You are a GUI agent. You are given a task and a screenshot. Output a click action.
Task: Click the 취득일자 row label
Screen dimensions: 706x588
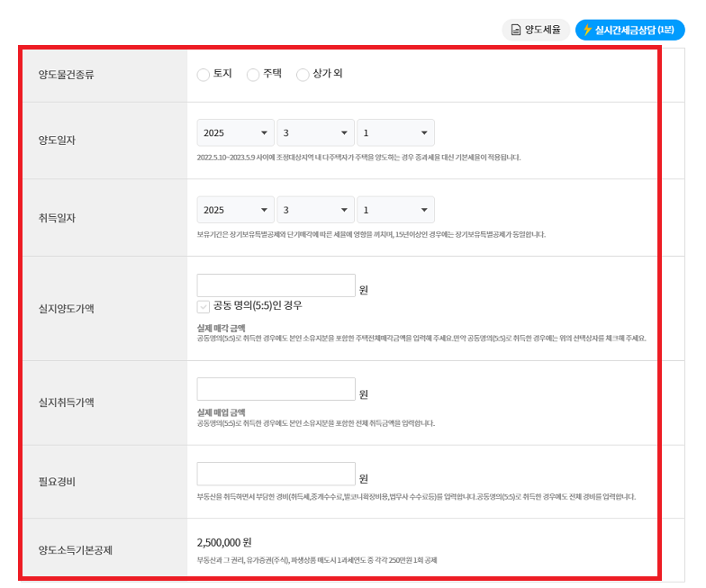[57, 218]
